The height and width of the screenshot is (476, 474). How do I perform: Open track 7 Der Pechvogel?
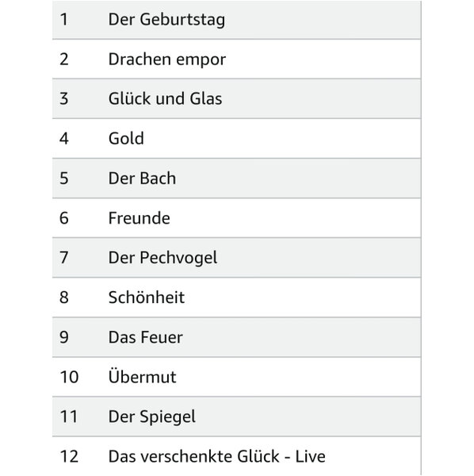pyautogui.click(x=236, y=258)
